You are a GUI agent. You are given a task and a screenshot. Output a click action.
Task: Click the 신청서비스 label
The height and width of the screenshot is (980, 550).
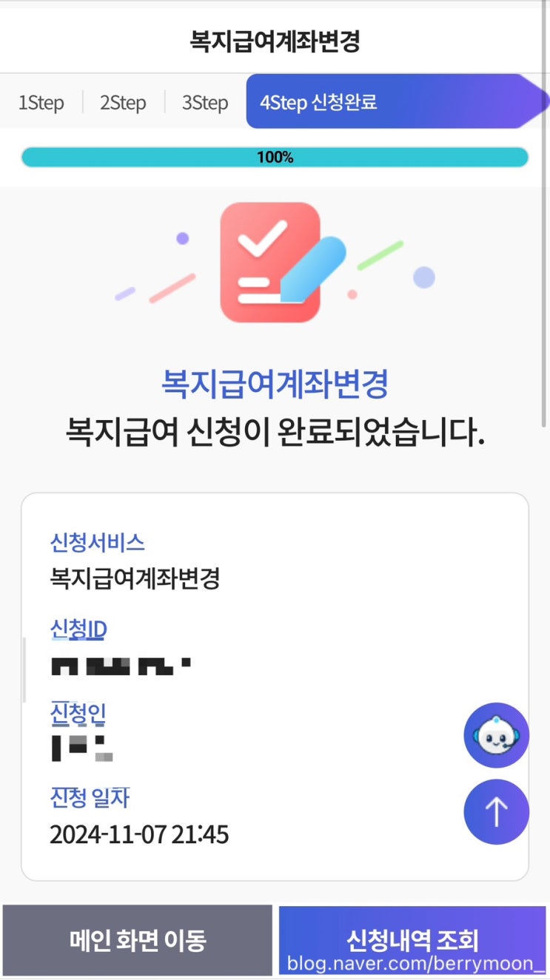[97, 542]
